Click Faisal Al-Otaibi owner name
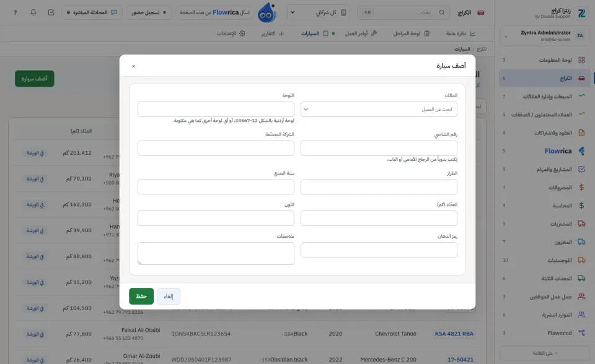The height and width of the screenshot is (364, 595). point(141,330)
